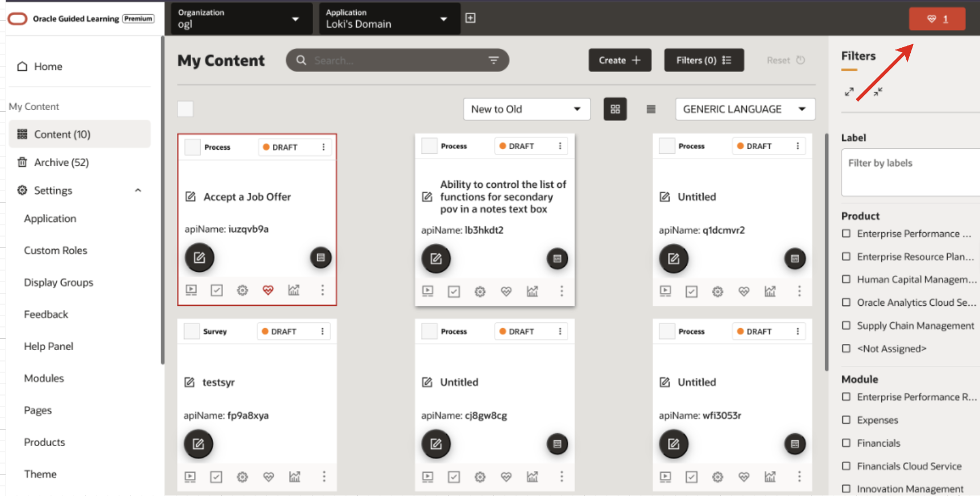Viewport: 980px width, 496px height.
Task: Click the Accept a Job Offer title
Action: pyautogui.click(x=247, y=197)
